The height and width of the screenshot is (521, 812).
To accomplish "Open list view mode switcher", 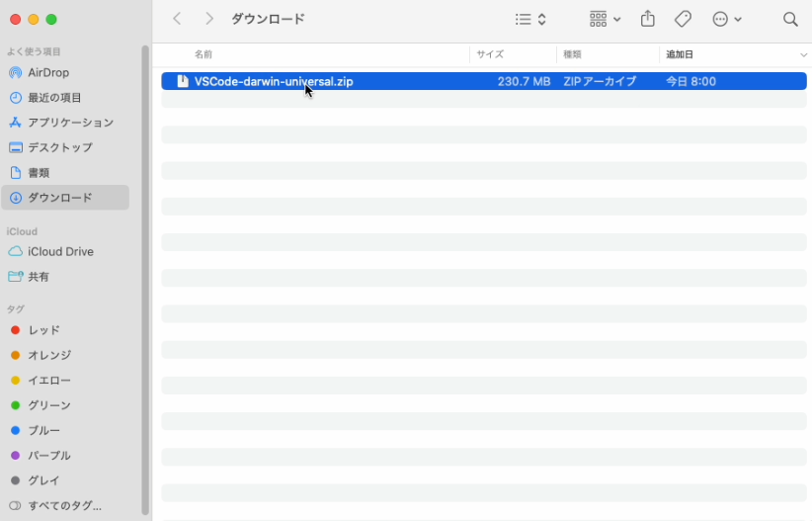I will click(x=530, y=19).
